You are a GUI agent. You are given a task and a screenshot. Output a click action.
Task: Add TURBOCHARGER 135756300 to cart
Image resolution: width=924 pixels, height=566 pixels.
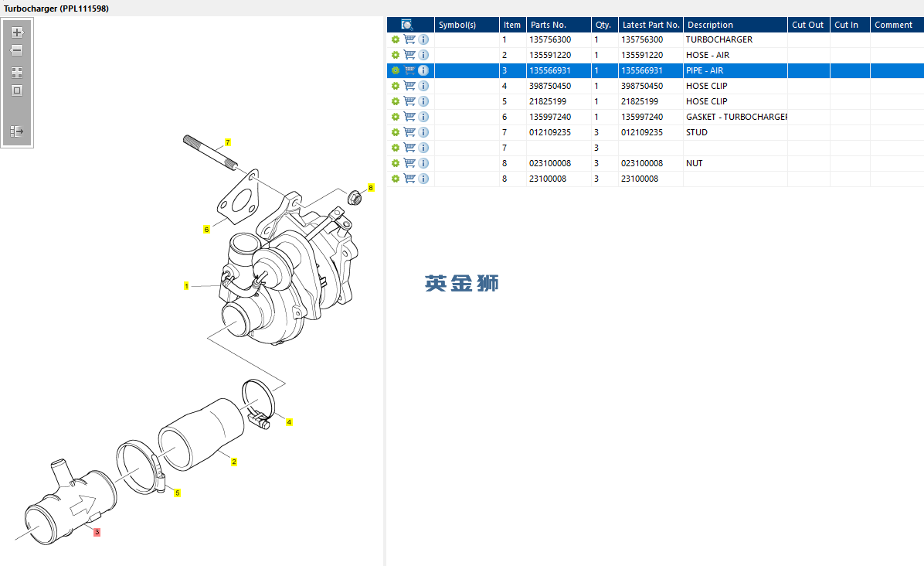click(409, 39)
